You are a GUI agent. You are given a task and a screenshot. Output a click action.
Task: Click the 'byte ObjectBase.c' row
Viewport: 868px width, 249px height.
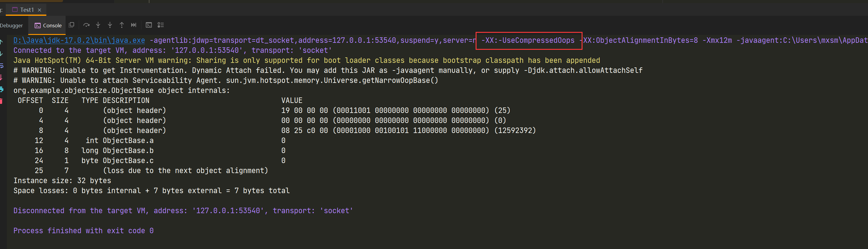coord(160,161)
